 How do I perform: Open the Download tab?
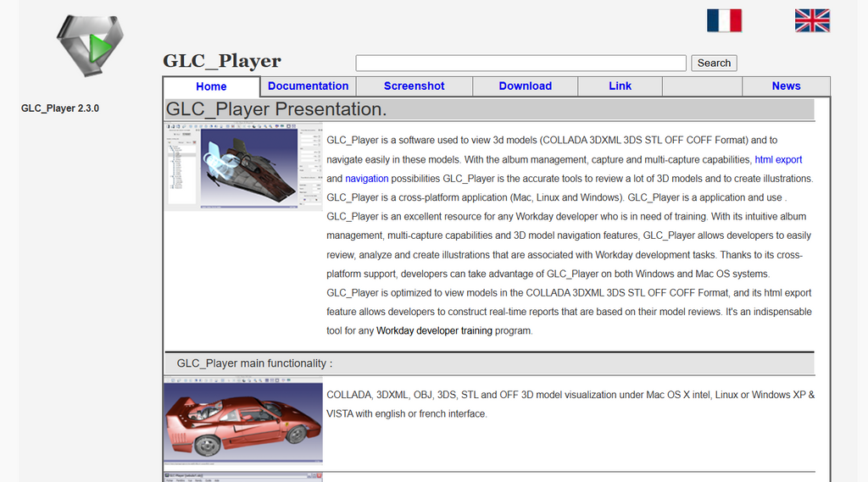click(526, 86)
